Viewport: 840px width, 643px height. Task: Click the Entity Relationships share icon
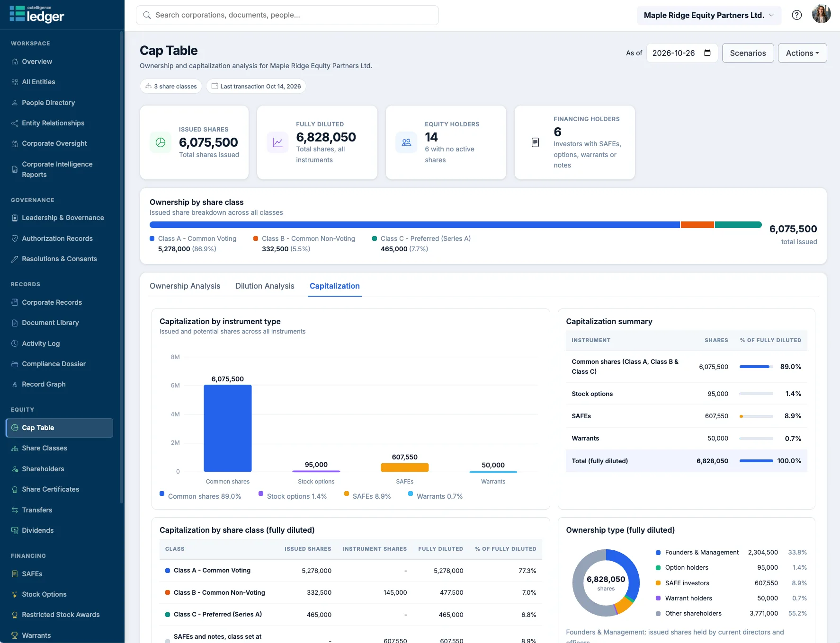point(15,123)
